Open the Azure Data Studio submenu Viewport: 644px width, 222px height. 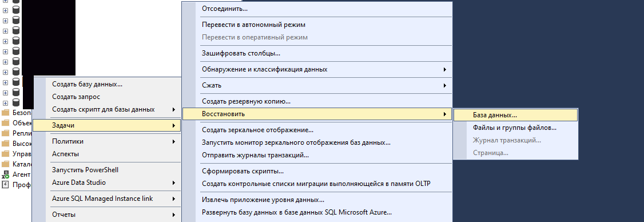[106, 183]
